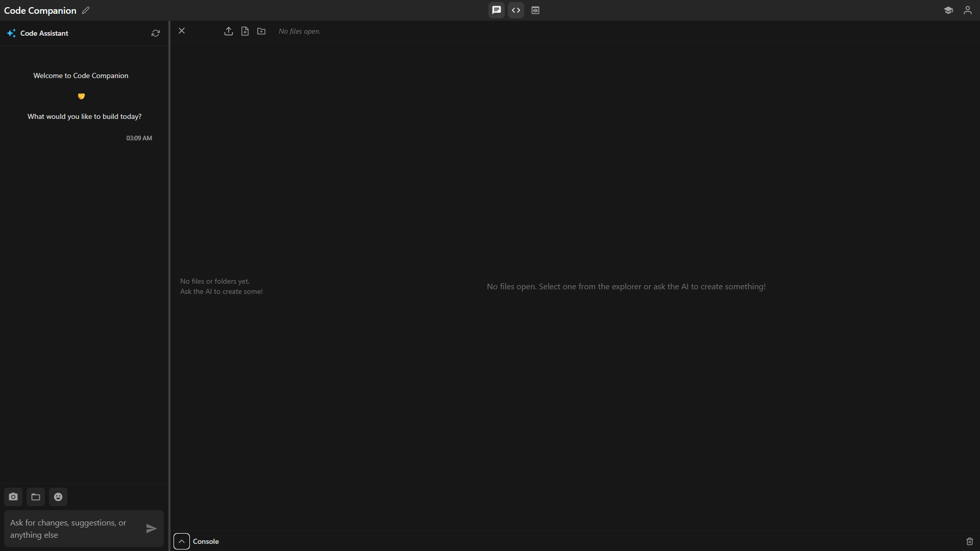
Task: Open the emoji picker icon
Action: 58,496
